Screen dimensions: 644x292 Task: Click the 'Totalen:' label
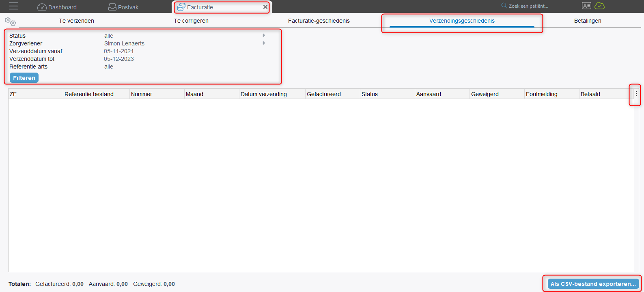pos(19,284)
